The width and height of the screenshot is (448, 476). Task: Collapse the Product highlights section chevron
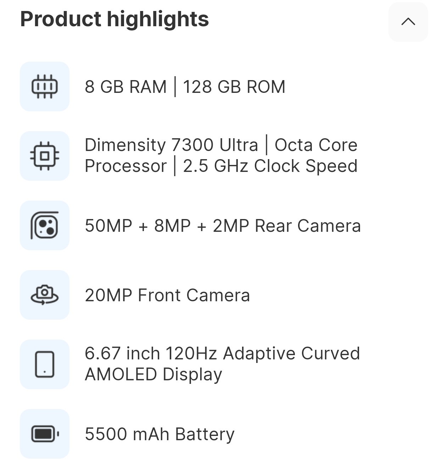point(408,22)
